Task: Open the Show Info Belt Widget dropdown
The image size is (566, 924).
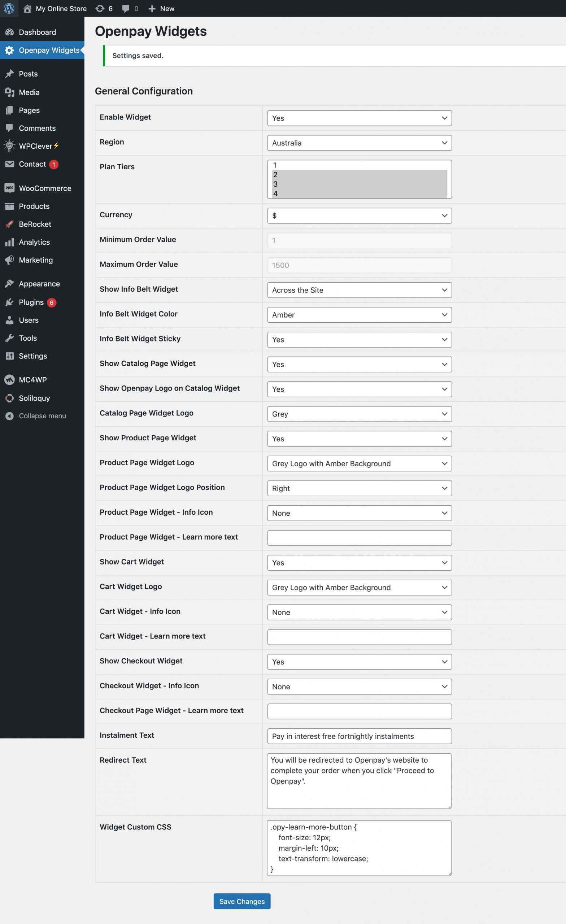Action: 359,290
